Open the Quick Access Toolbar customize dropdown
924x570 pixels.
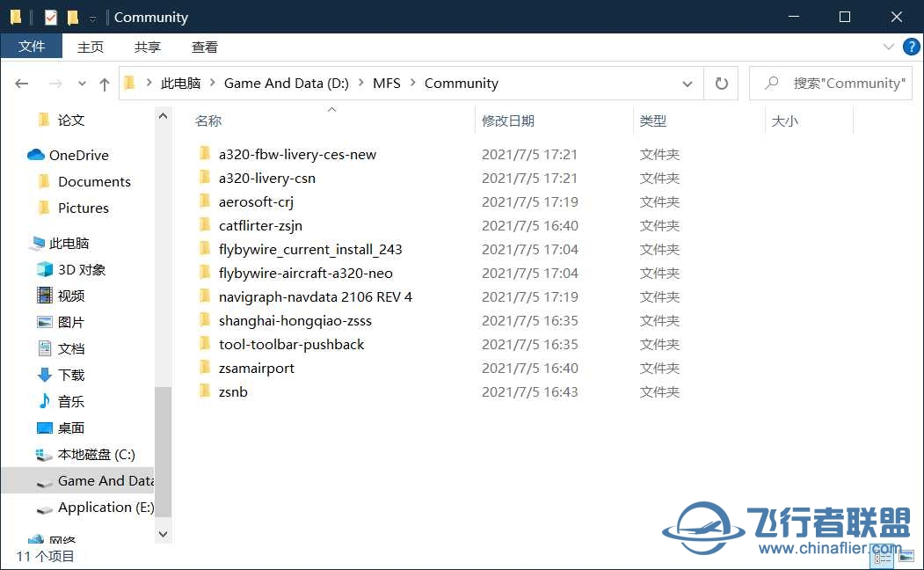click(x=92, y=18)
